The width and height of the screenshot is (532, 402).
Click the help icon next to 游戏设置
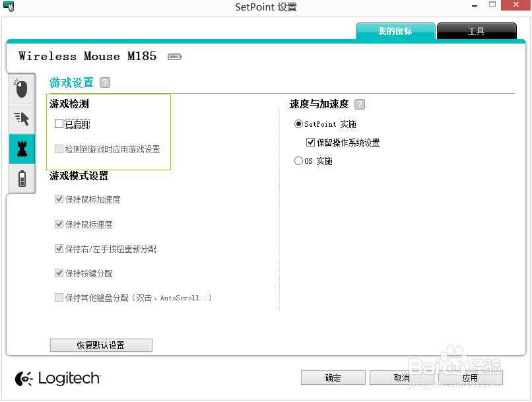pos(105,83)
